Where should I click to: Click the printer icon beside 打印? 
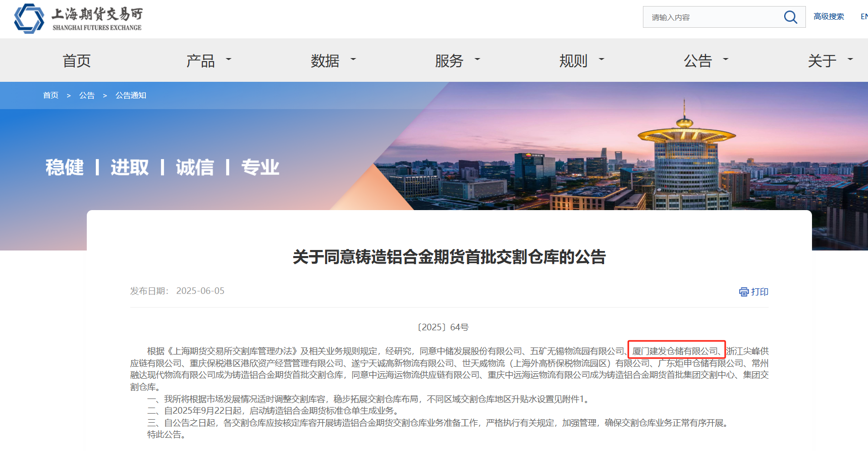click(743, 292)
